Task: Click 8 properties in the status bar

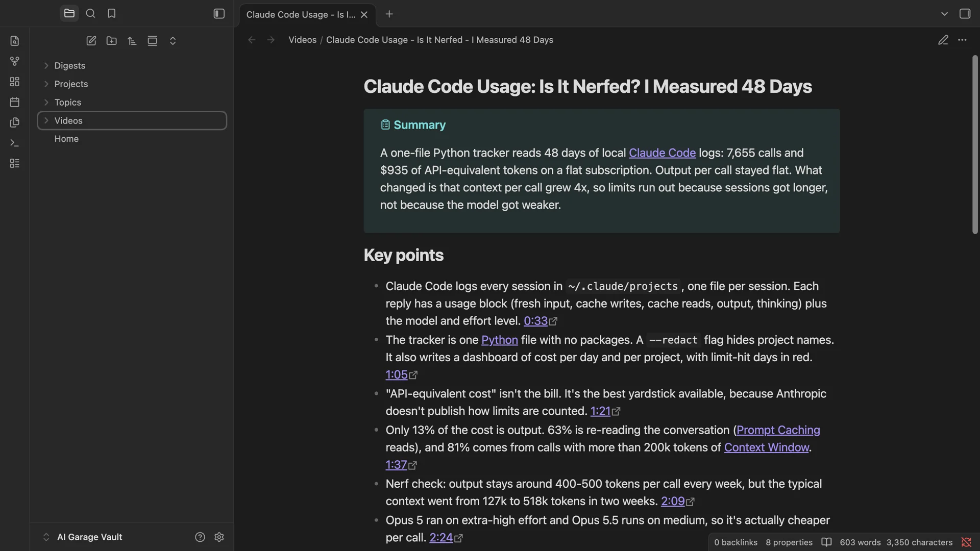Action: tap(789, 542)
